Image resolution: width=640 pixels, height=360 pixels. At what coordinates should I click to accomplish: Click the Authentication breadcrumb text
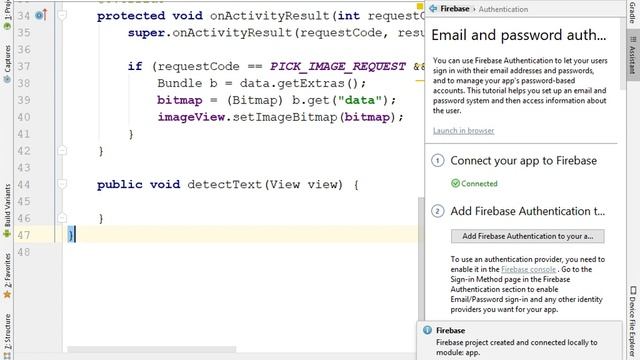tap(503, 9)
